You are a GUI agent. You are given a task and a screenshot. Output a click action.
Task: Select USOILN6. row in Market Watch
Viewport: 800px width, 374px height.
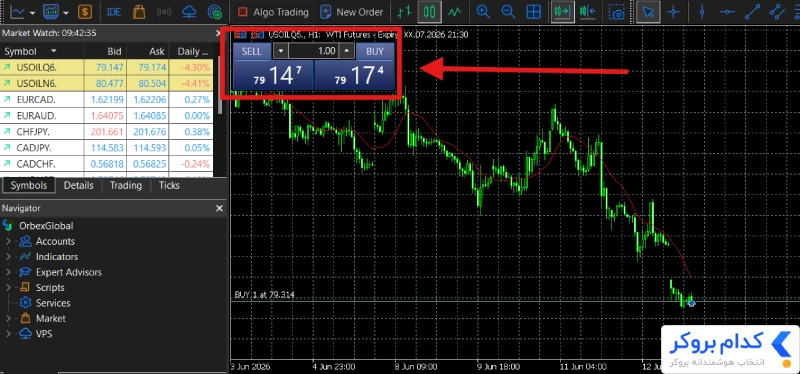coord(106,83)
